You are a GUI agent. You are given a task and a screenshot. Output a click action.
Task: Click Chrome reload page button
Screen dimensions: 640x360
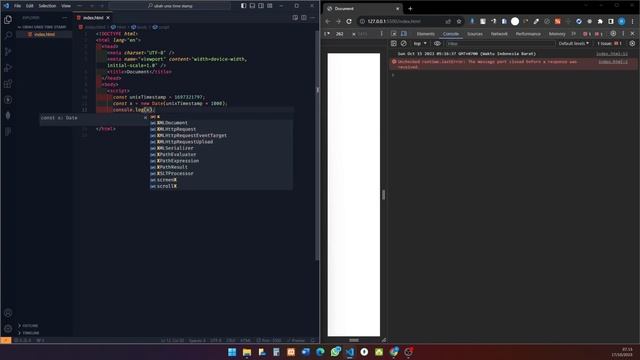(x=349, y=21)
